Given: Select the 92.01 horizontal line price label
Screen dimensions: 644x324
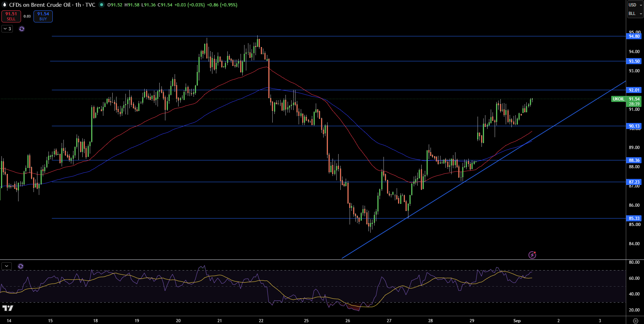Looking at the screenshot, I should tap(634, 90).
